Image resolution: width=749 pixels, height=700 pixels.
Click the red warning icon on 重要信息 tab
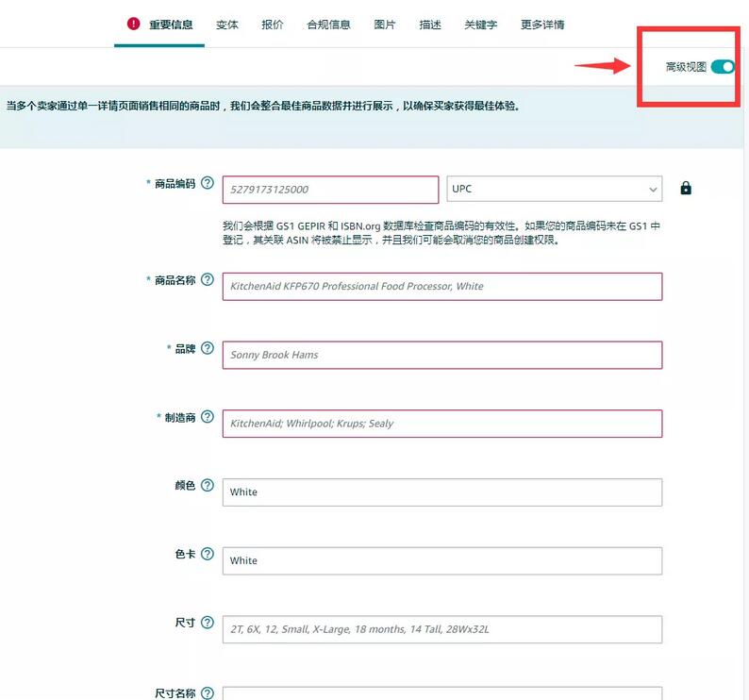134,25
